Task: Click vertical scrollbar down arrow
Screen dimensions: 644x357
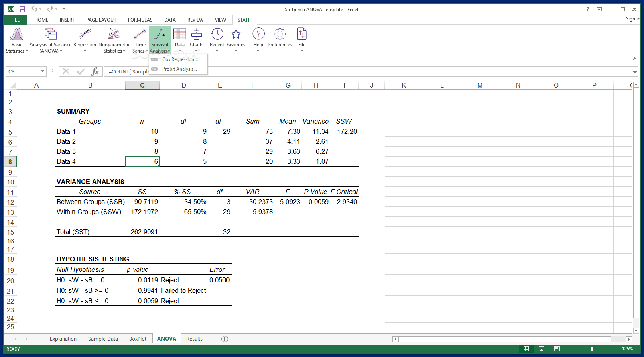Action: [636, 331]
